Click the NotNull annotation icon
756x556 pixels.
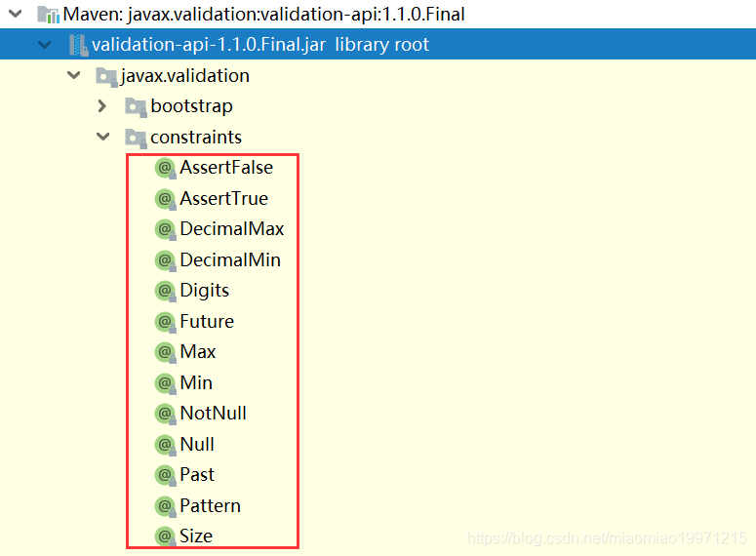[x=166, y=414]
